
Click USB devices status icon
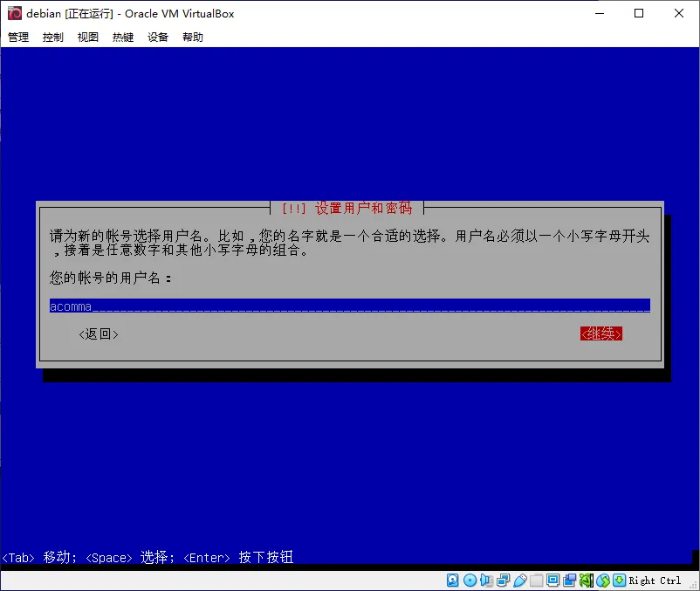(x=519, y=581)
